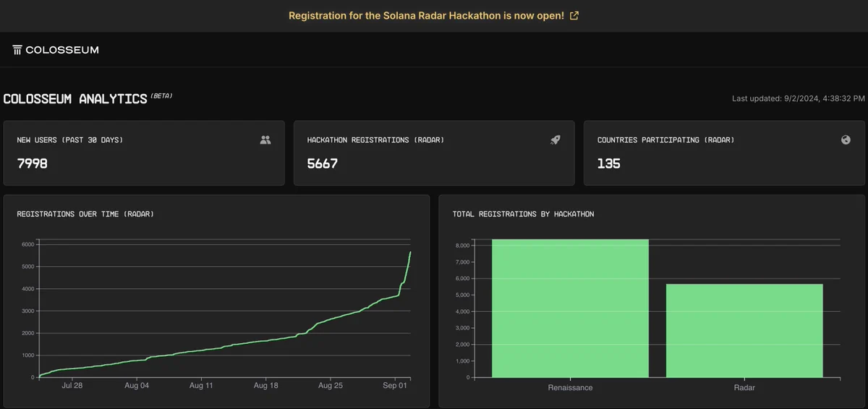
Task: Select the 5667 hackathon registrations value
Action: pyautogui.click(x=323, y=164)
